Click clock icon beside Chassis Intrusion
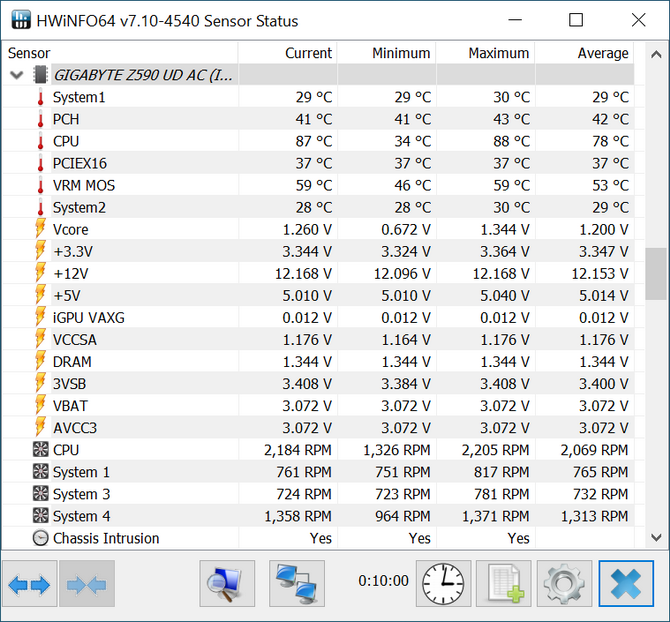 click(x=41, y=538)
